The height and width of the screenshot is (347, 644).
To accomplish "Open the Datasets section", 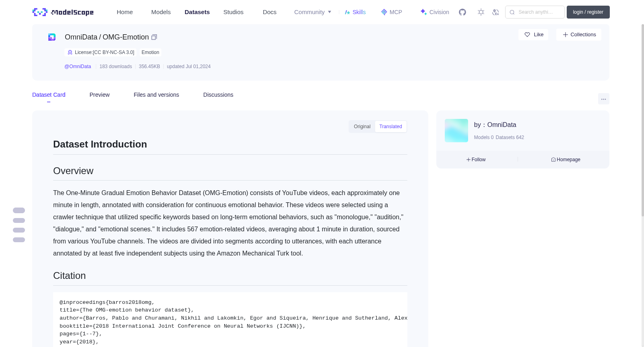I will click(197, 12).
